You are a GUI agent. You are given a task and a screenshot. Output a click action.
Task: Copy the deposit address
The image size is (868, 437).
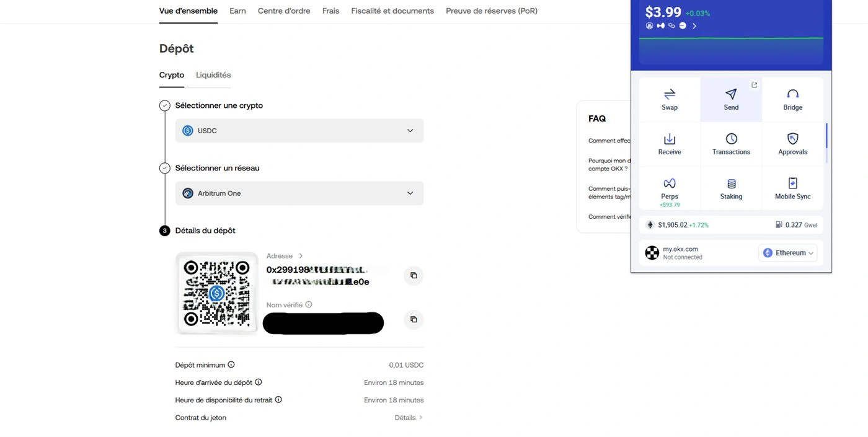pyautogui.click(x=414, y=276)
